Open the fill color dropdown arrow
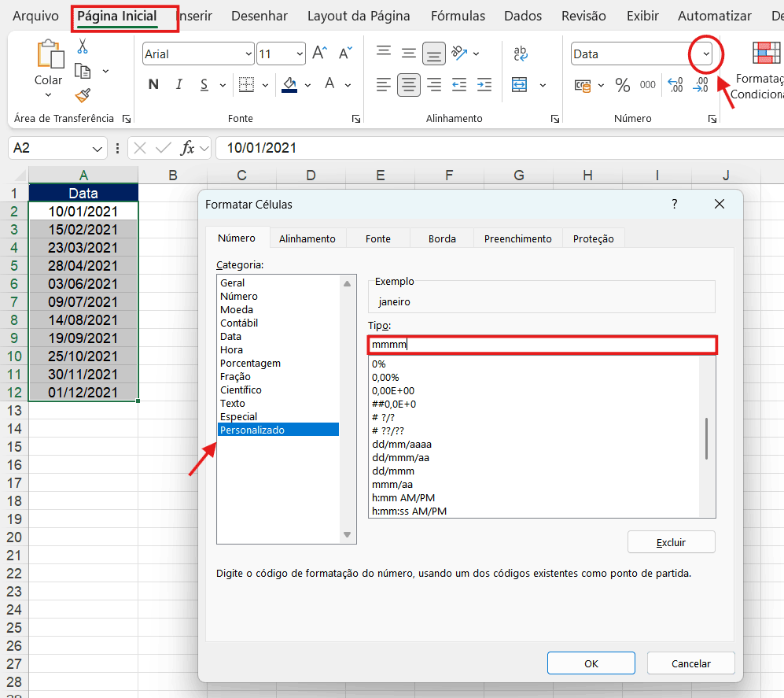 [307, 85]
